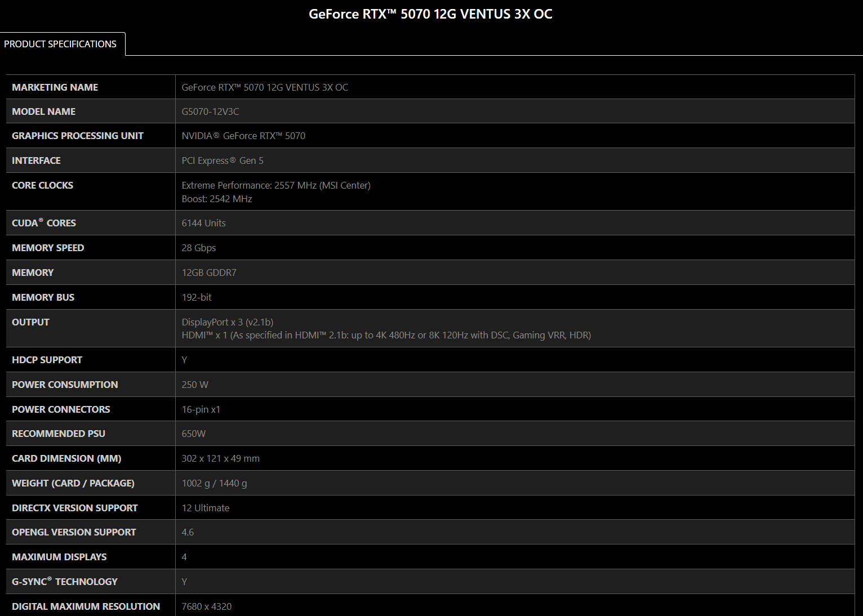
Task: Select the value NVIDIA GeForce RTX 5070
Action: tap(243, 136)
